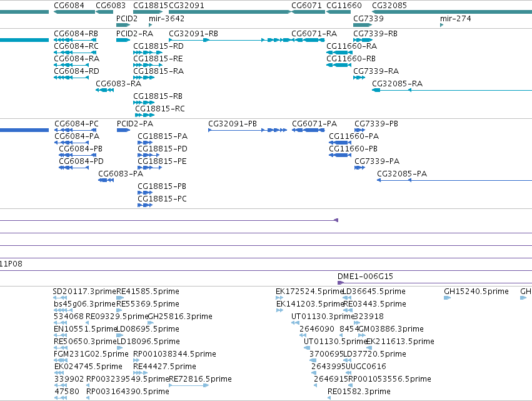Open transcript CG18815-RB

tap(158, 96)
